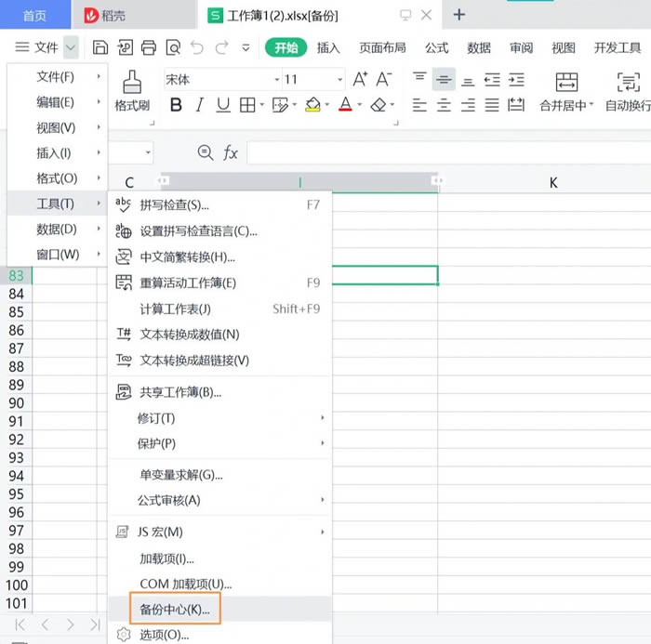This screenshot has width=651, height=644.
Task: Click the Save icon in quick toolbar
Action: [x=100, y=47]
